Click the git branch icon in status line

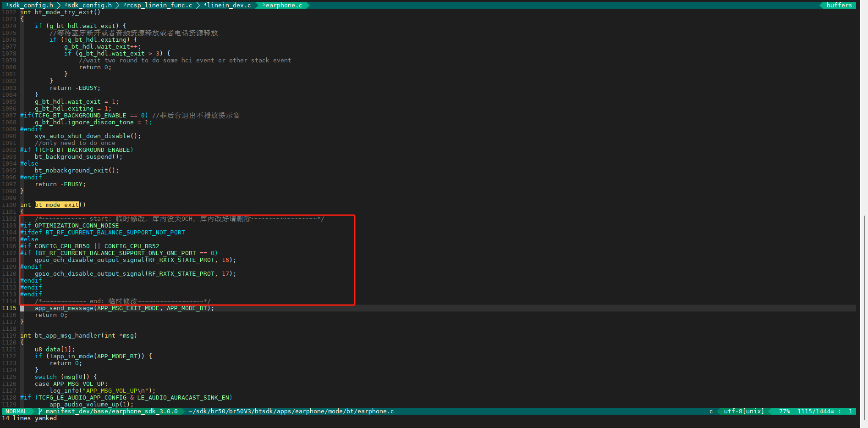coord(40,411)
